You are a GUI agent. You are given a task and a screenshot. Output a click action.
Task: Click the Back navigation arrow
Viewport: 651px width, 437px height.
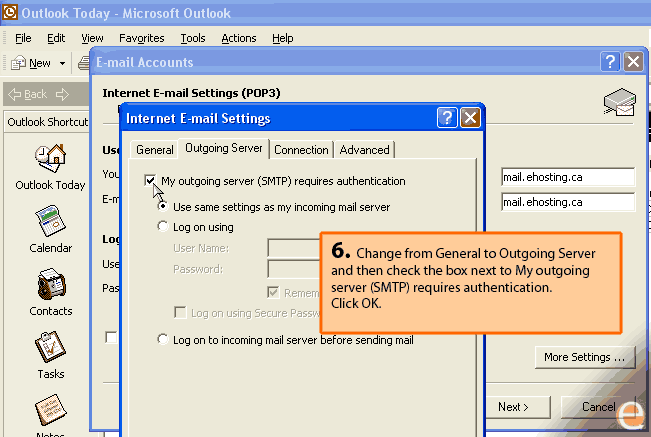click(15, 94)
